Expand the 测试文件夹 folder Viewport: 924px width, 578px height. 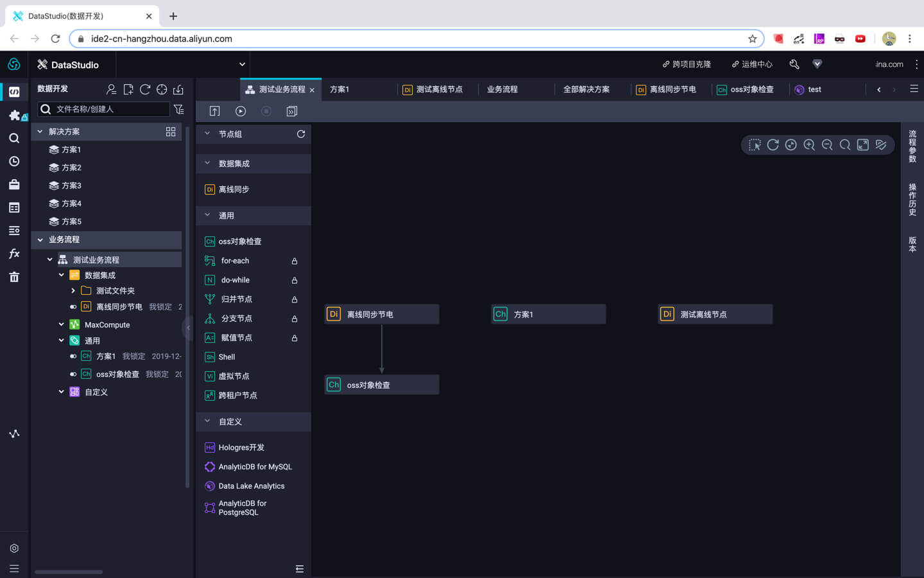click(73, 291)
